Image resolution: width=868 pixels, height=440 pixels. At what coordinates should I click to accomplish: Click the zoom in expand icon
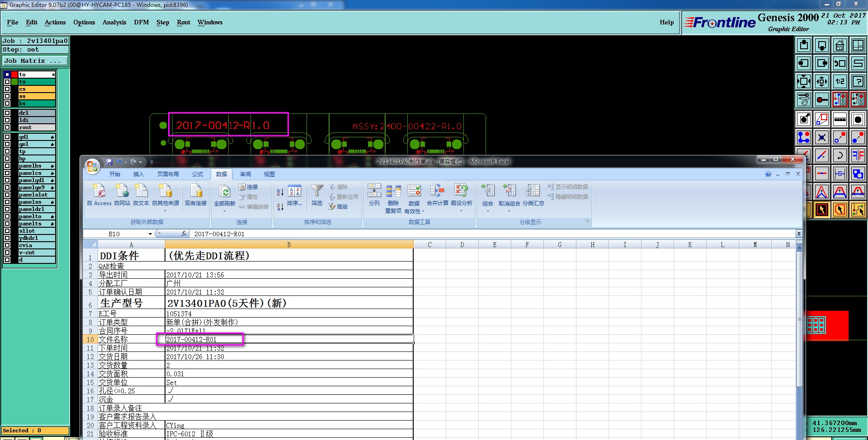804,81
